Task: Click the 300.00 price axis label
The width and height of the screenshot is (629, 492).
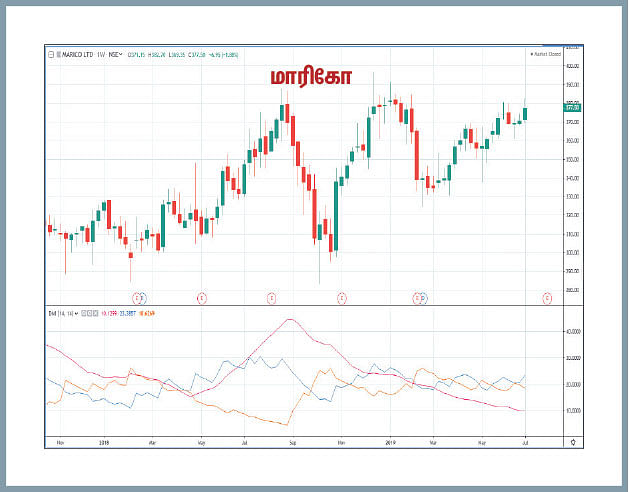Action: click(x=572, y=252)
